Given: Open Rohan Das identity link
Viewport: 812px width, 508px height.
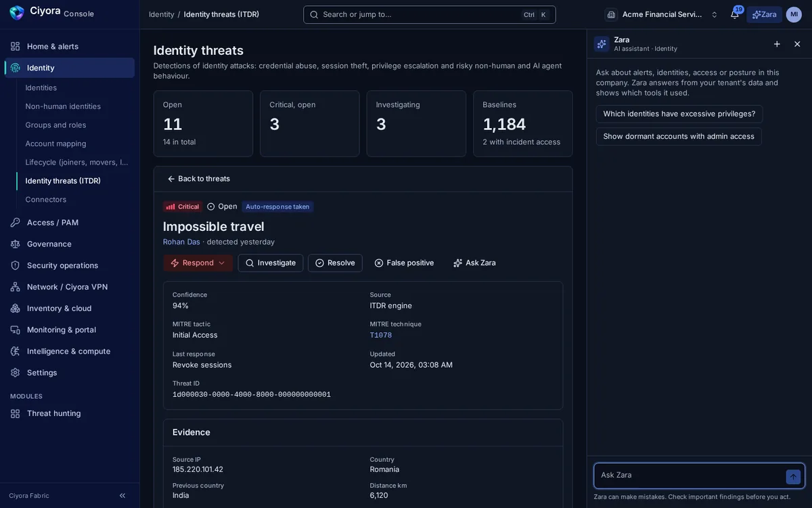Looking at the screenshot, I should (x=181, y=242).
